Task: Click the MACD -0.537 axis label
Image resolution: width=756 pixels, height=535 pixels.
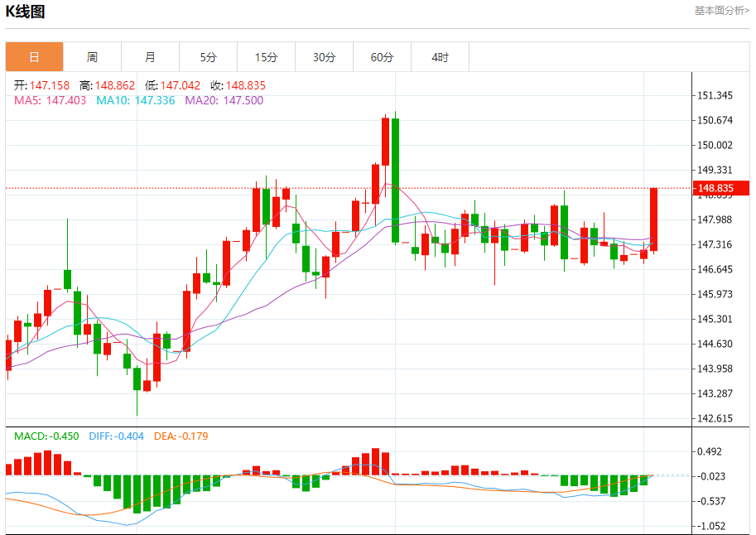Action: point(711,501)
